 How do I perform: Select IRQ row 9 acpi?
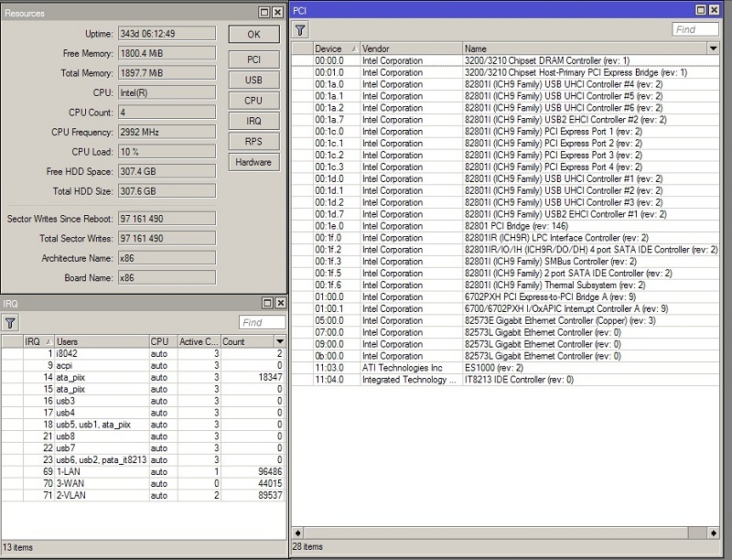[x=144, y=365]
